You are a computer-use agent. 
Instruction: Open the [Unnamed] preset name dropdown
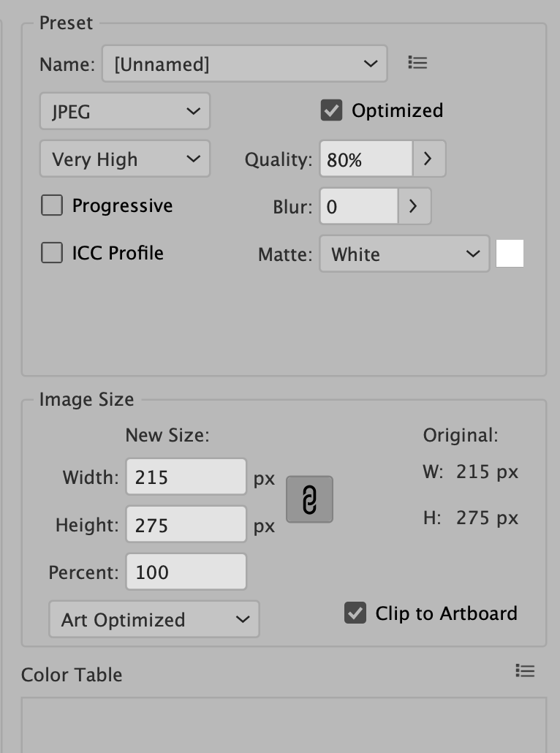click(x=245, y=64)
